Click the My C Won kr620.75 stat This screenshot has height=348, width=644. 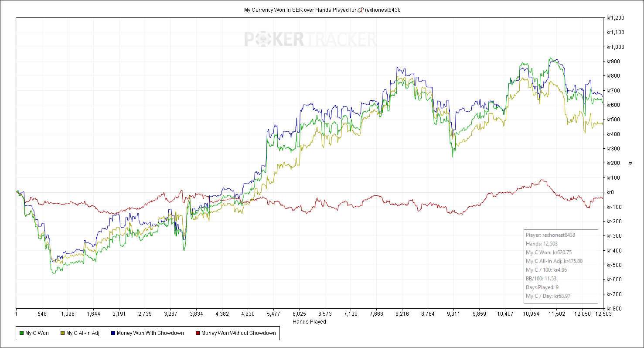point(549,252)
